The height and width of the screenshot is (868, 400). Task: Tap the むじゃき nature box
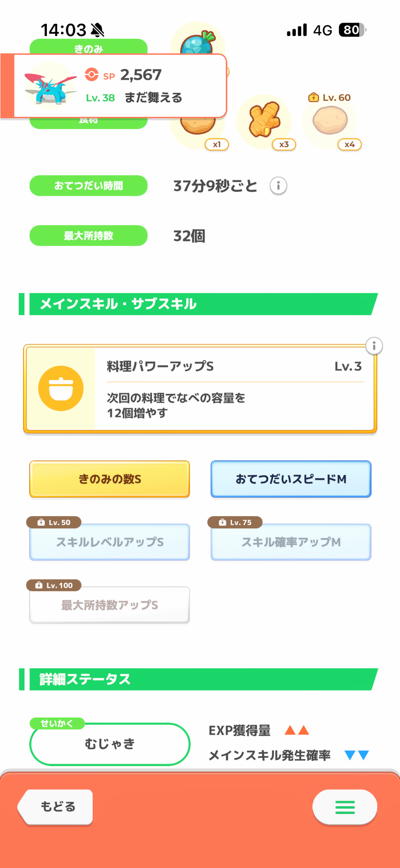(x=110, y=744)
